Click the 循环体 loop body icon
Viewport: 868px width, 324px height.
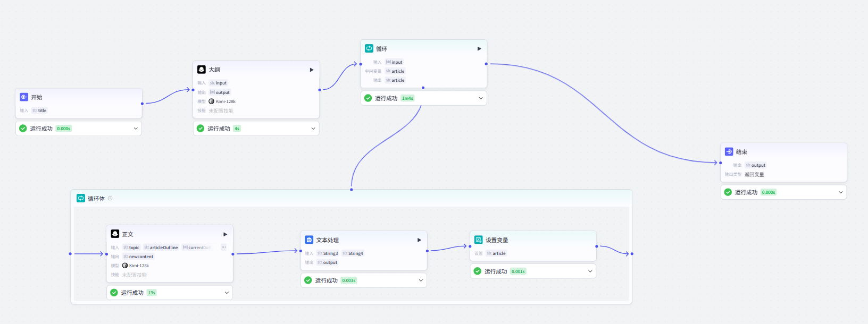click(x=81, y=198)
